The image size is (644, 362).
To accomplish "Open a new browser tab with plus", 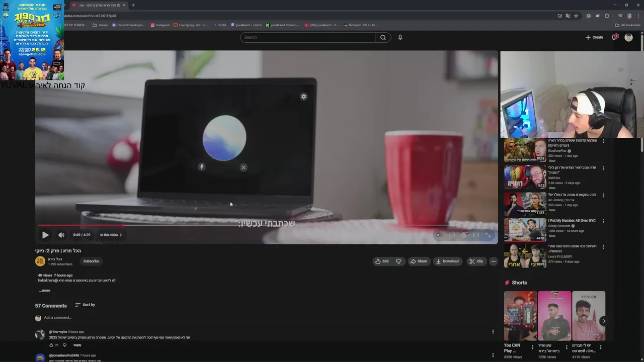I will (x=133, y=5).
